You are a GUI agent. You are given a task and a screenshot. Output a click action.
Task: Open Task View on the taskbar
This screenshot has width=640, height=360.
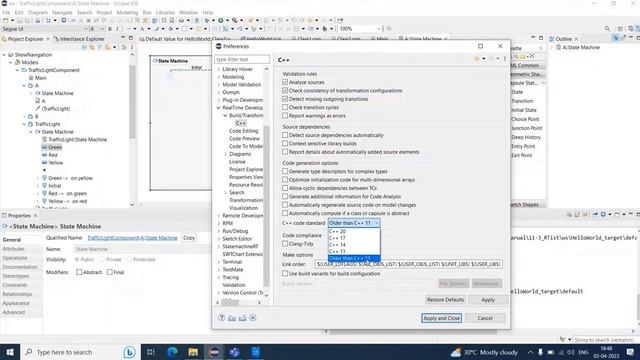click(150, 352)
